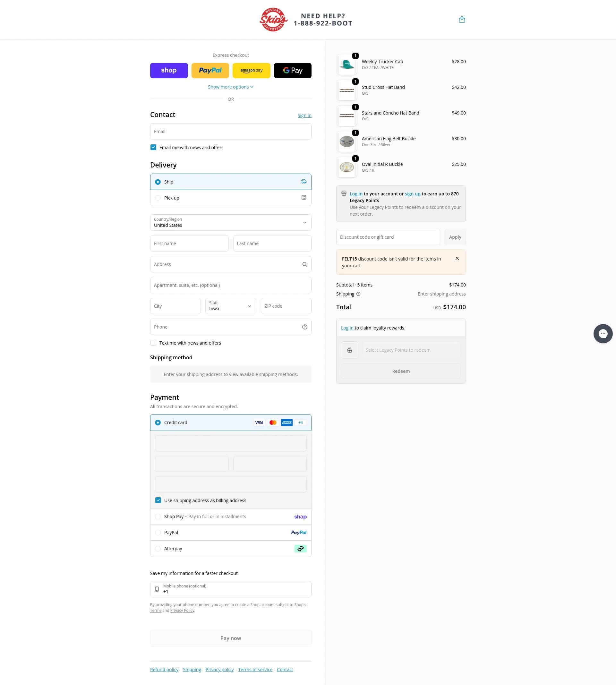Expand Show more options
Image resolution: width=616 pixels, height=685 pixels.
pyautogui.click(x=230, y=87)
